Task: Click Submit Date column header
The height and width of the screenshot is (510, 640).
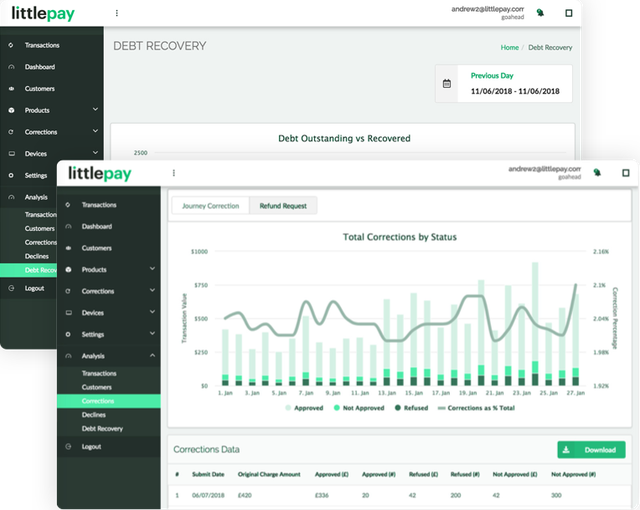Action: pos(208,474)
